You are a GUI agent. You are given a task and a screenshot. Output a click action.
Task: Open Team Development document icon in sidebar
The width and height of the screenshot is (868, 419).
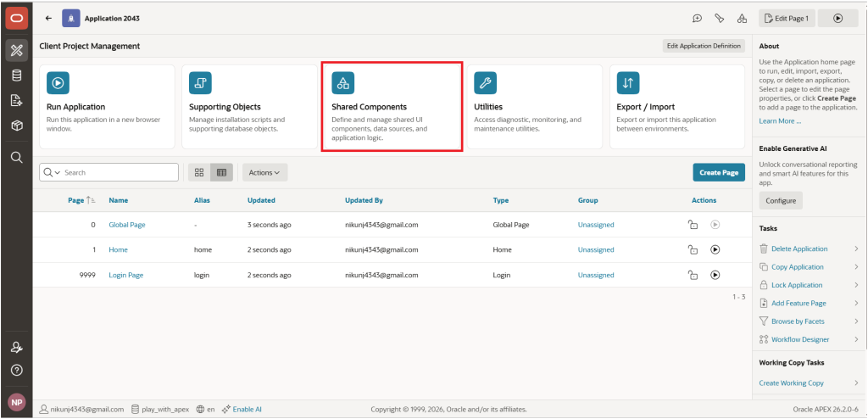pyautogui.click(x=17, y=100)
